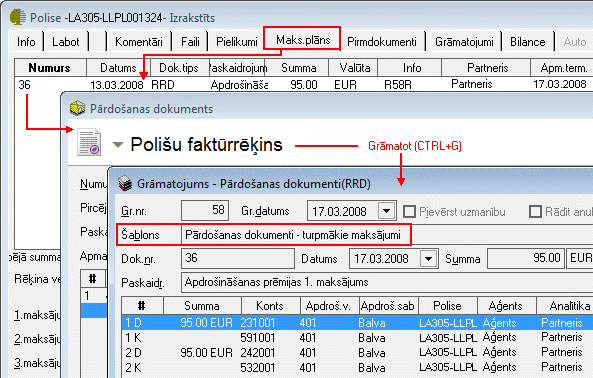593x378 pixels.
Task: Click the Summa field showing 95.00
Action: pyautogui.click(x=526, y=259)
